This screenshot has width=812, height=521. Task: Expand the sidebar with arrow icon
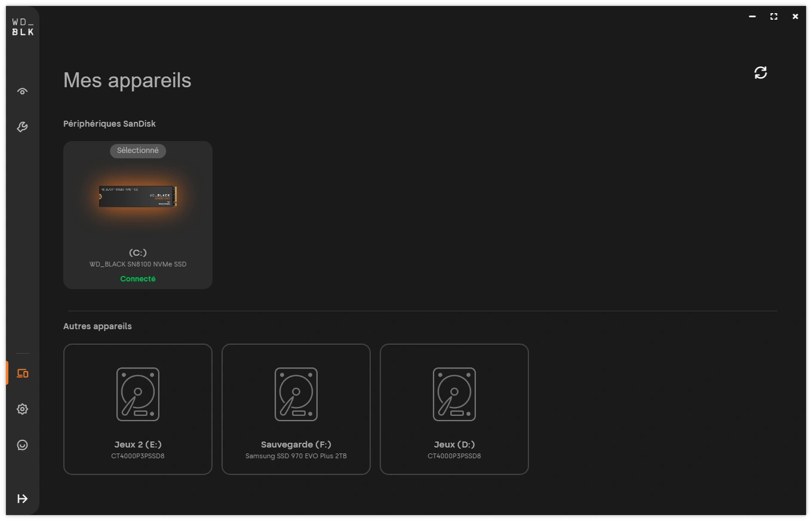pyautogui.click(x=22, y=499)
